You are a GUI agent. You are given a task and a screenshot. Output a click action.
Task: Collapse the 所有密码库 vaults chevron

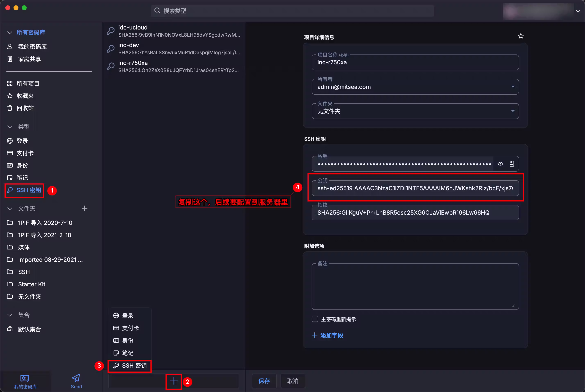pos(10,33)
